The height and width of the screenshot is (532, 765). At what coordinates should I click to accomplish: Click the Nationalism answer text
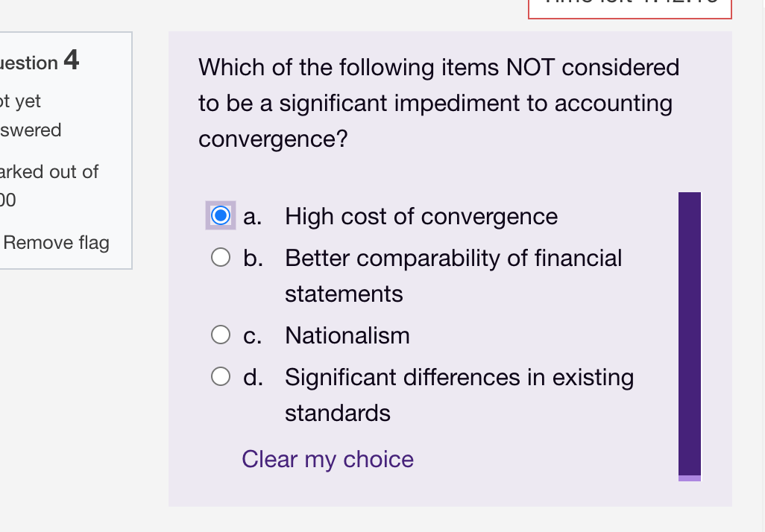(x=347, y=335)
